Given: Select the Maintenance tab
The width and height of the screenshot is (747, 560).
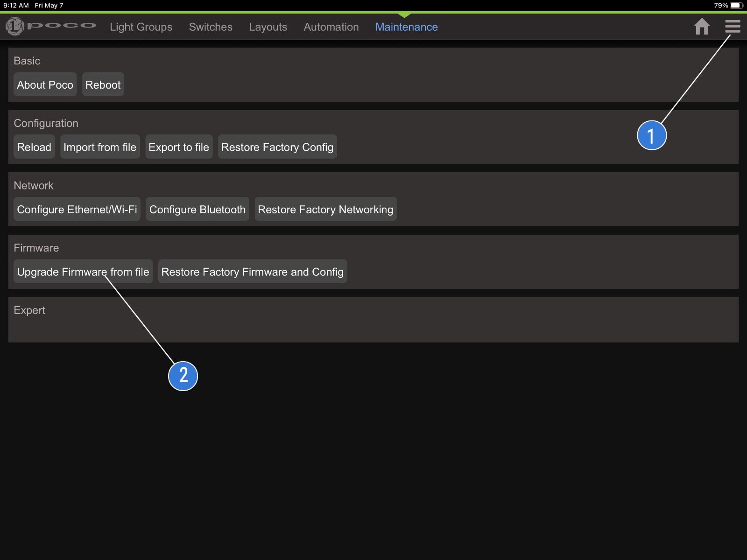Looking at the screenshot, I should (407, 27).
